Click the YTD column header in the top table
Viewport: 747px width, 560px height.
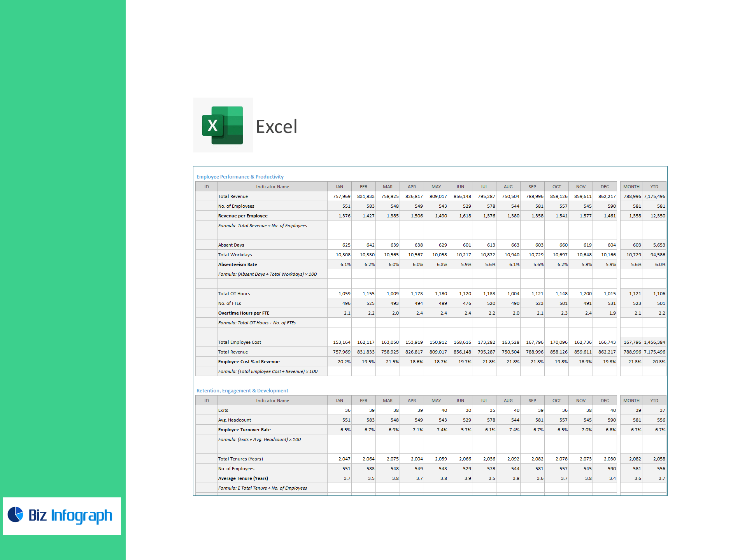tap(654, 187)
